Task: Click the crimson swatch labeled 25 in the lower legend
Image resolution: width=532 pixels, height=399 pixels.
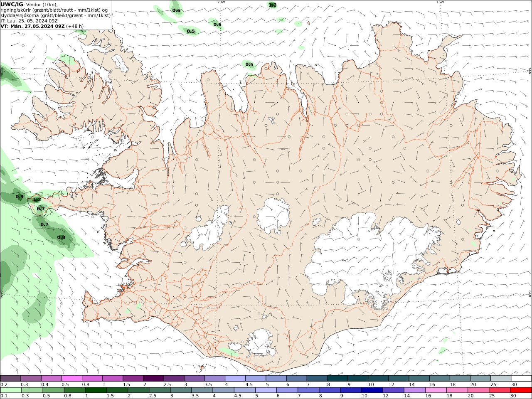Action: click(500, 390)
